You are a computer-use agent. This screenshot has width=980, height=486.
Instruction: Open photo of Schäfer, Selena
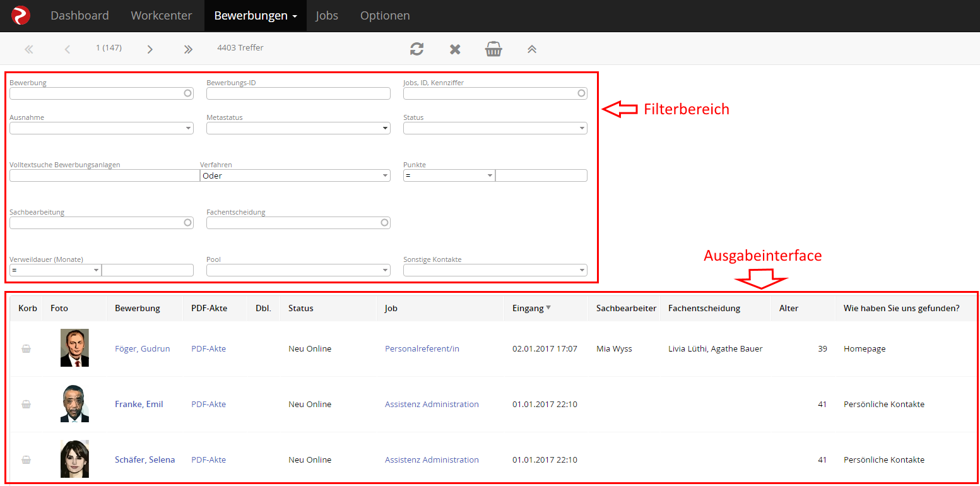pos(74,459)
